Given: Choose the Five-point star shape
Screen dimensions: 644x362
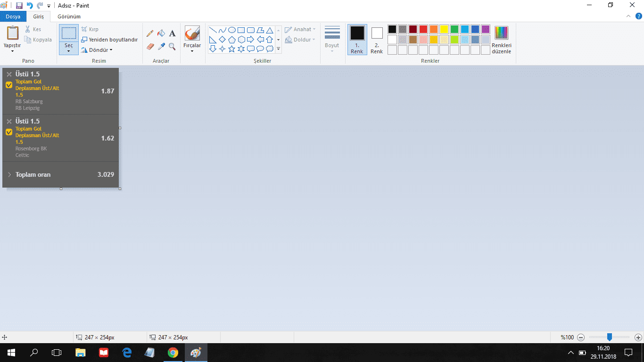Looking at the screenshot, I should coord(232,49).
